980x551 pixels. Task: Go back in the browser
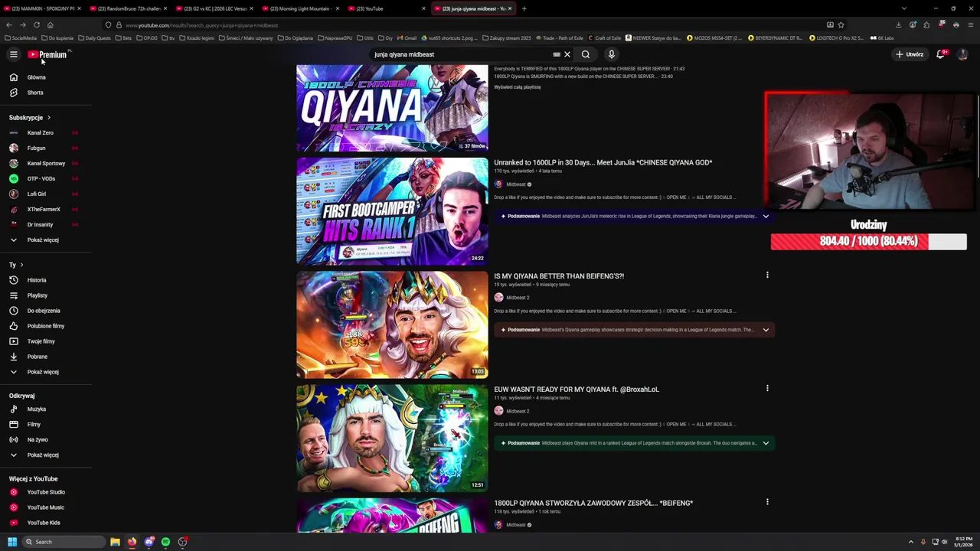9,25
